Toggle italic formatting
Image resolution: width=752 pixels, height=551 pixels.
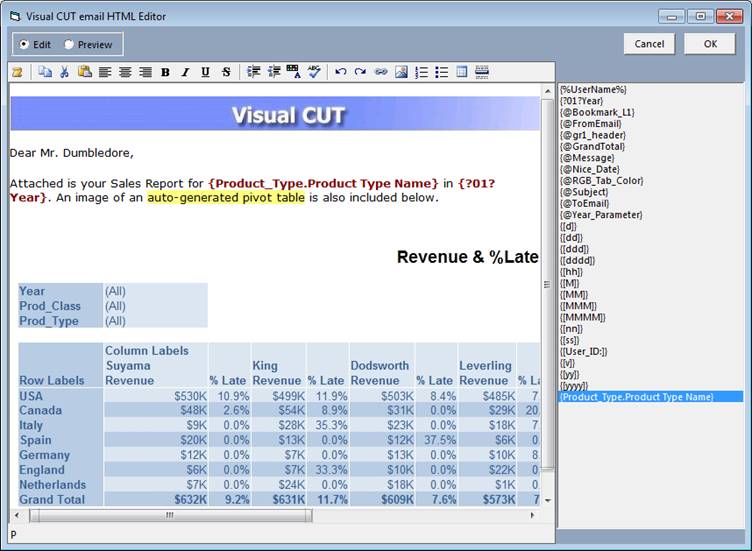coord(185,72)
